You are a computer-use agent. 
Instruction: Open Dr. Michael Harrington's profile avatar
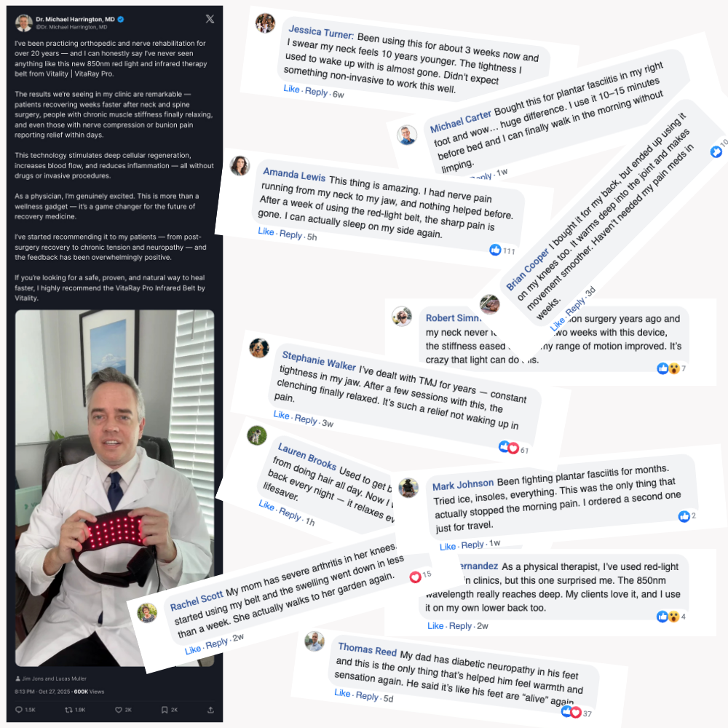coord(24,23)
